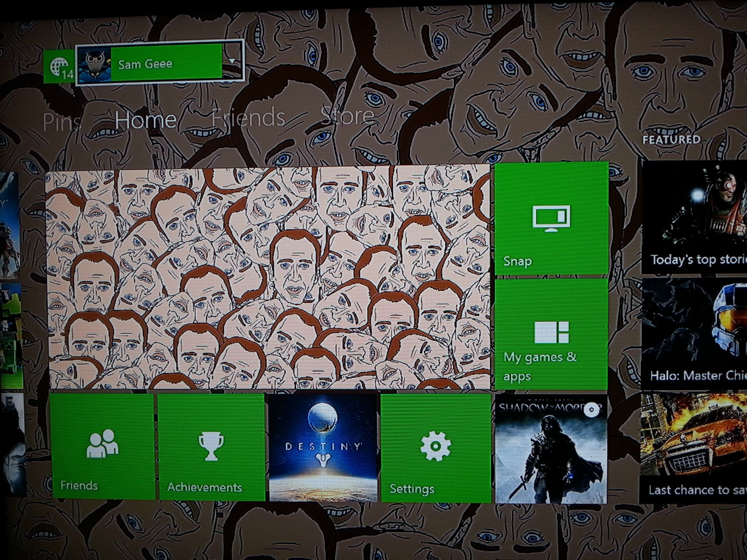
Task: Switch to the Store tab
Action: 347,115
